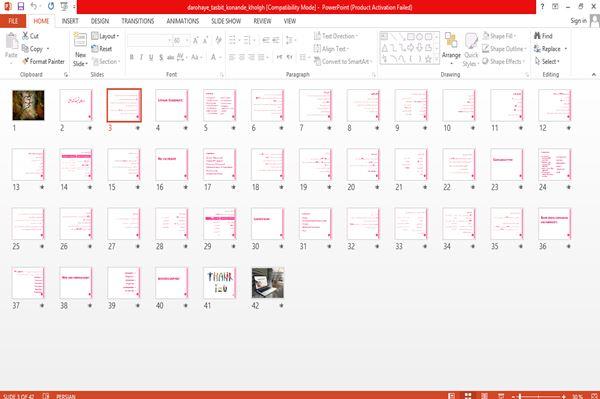Select slide 38 thumbnail

tap(76, 283)
